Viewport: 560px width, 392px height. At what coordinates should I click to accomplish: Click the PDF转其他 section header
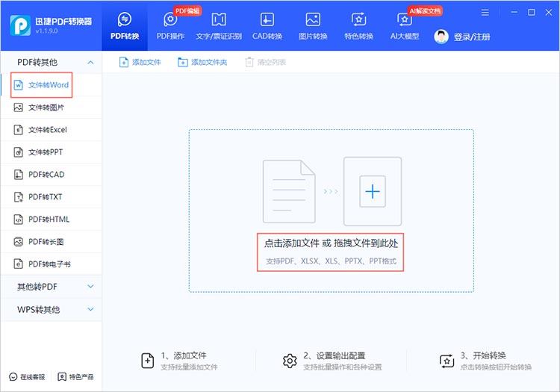[x=51, y=63]
